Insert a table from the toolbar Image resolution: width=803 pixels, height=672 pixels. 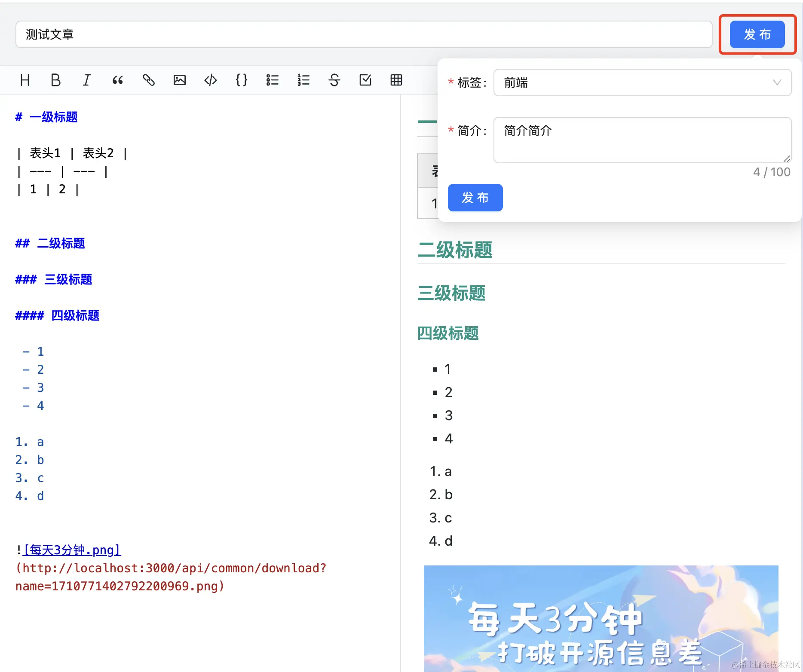pos(396,80)
